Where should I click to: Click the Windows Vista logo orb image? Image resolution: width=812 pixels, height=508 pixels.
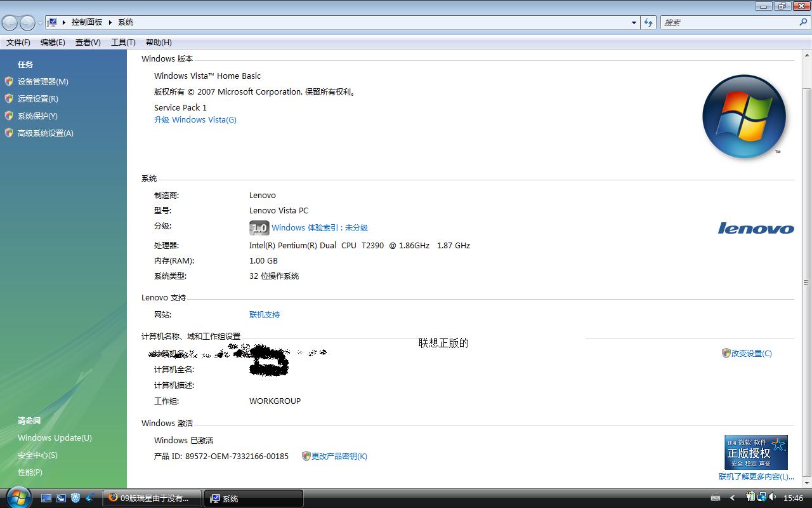click(744, 117)
